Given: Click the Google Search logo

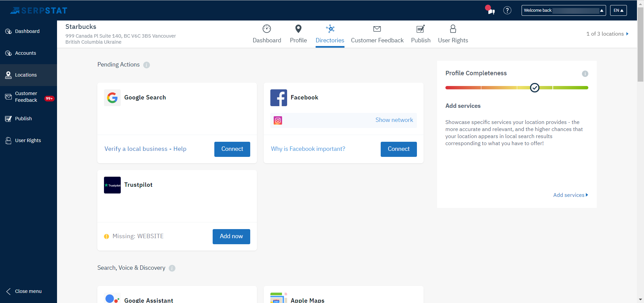Looking at the screenshot, I should tap(112, 98).
